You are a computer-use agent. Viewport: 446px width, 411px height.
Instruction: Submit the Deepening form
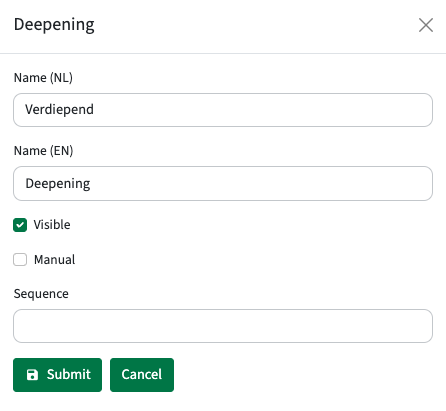pyautogui.click(x=57, y=375)
